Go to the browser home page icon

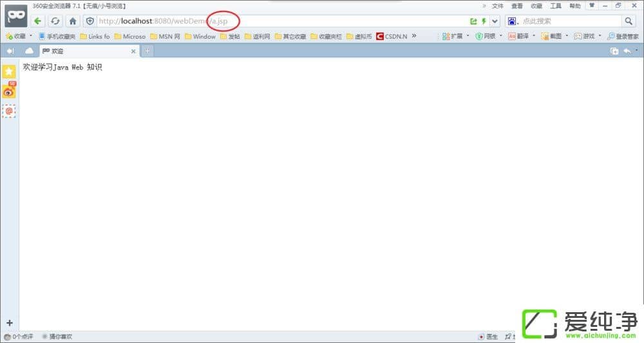73,21
